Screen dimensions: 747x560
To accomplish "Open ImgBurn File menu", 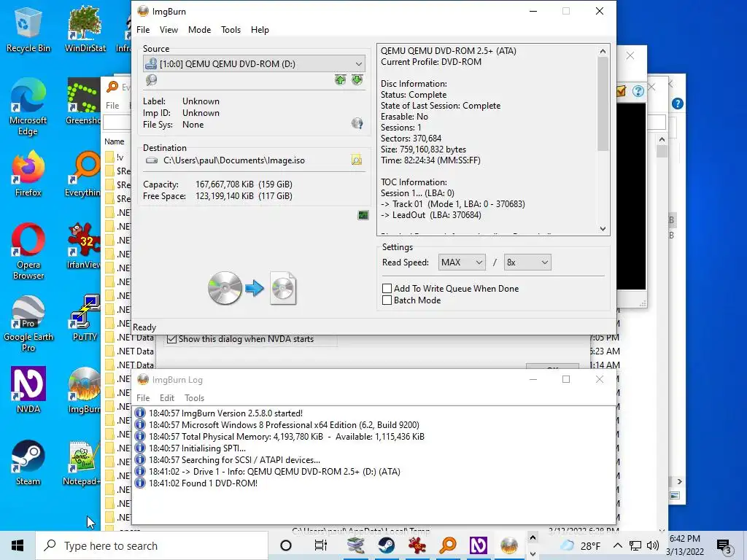I will (x=143, y=29).
